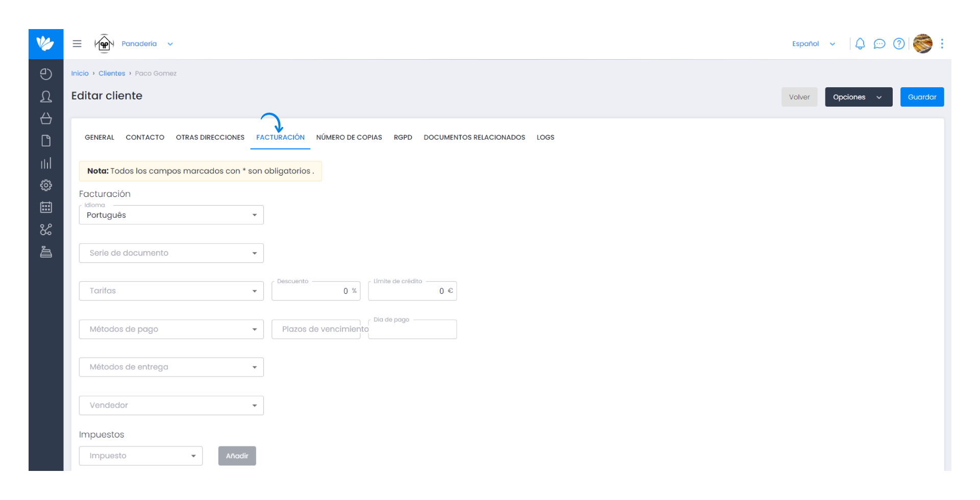Screen dimensions: 980x500
Task: Open the notifications bell icon
Action: [860, 44]
